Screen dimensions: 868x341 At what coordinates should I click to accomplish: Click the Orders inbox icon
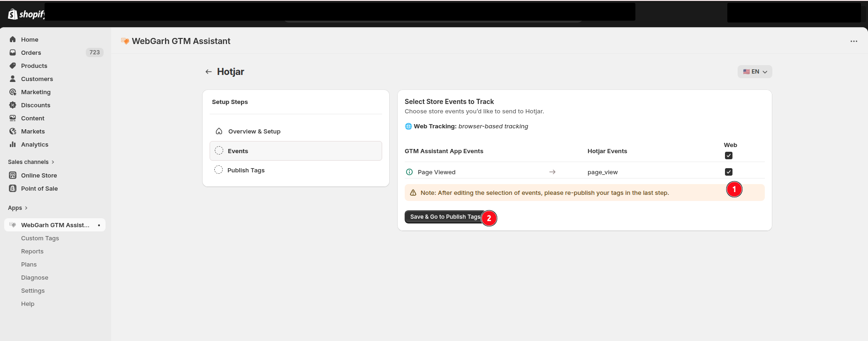[x=13, y=52]
